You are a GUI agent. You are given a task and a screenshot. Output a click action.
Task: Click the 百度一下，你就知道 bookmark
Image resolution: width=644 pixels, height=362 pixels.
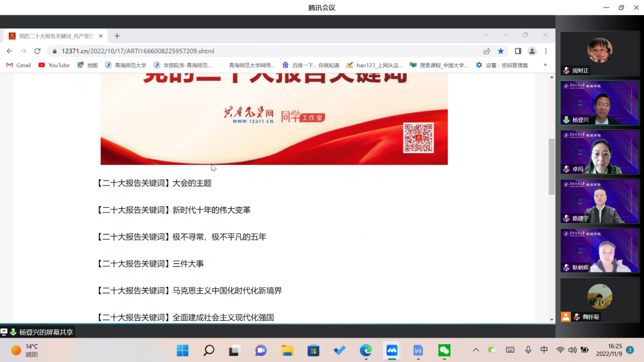[x=311, y=65]
